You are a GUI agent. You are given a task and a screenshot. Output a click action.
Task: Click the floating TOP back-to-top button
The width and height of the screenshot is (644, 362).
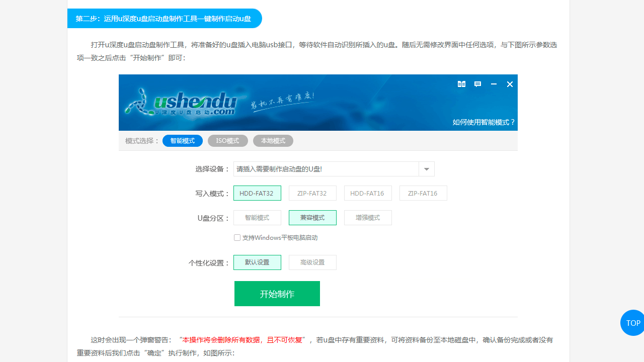click(633, 323)
